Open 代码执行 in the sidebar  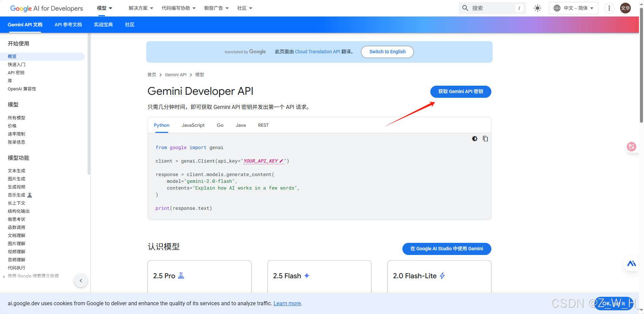click(17, 268)
